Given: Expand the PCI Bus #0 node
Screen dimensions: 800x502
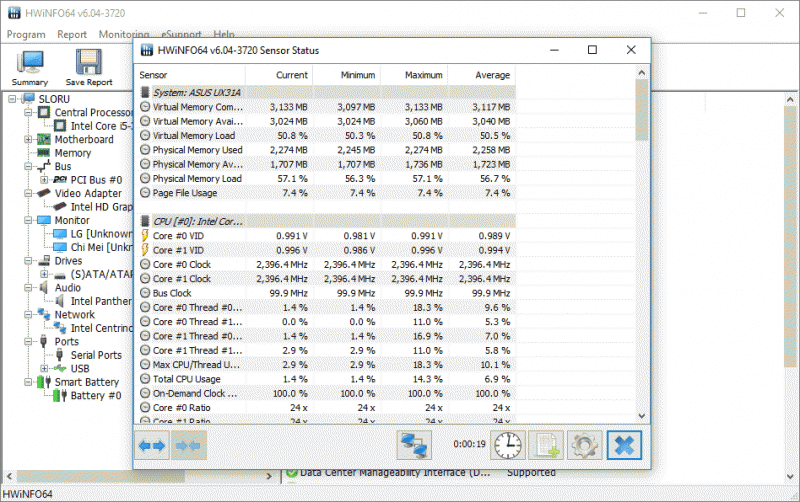Looking at the screenshot, I should pyautogui.click(x=44, y=180).
